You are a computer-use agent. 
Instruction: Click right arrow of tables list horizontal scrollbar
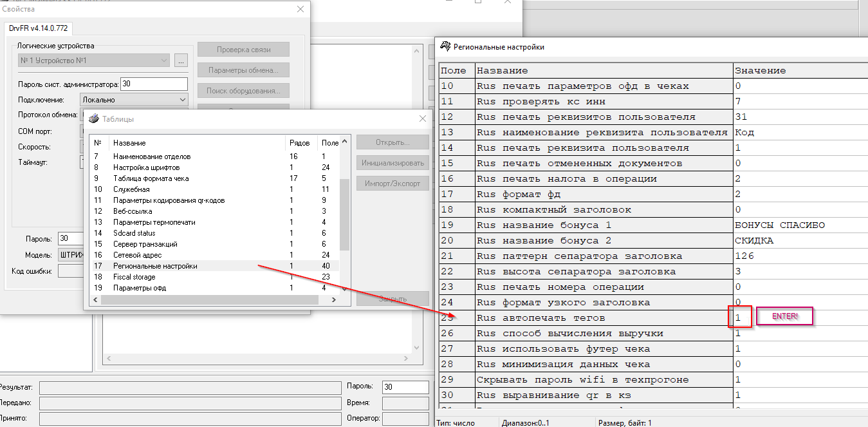coord(333,301)
